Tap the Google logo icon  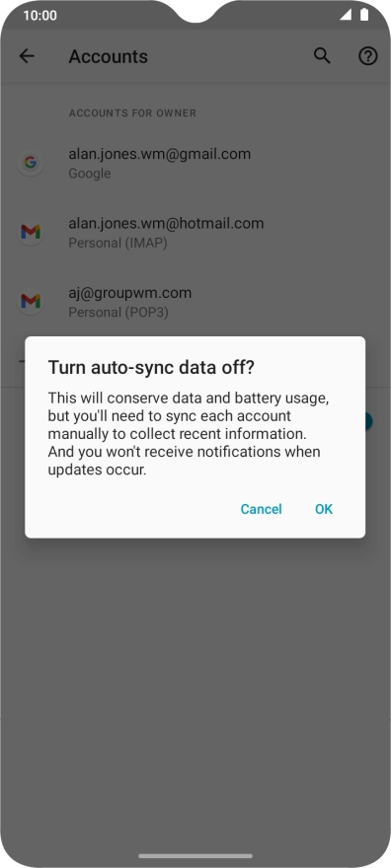tap(31, 163)
